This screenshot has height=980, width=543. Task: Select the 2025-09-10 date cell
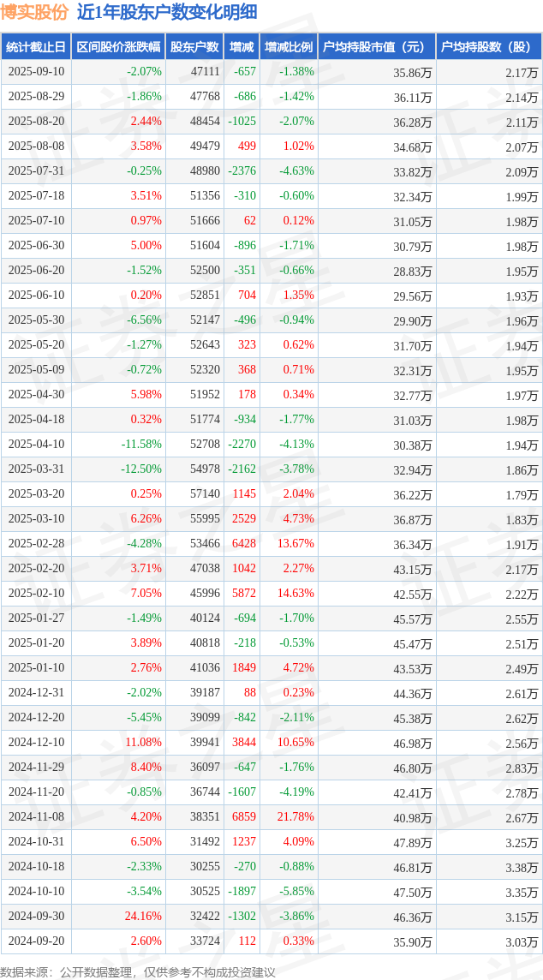(x=36, y=72)
